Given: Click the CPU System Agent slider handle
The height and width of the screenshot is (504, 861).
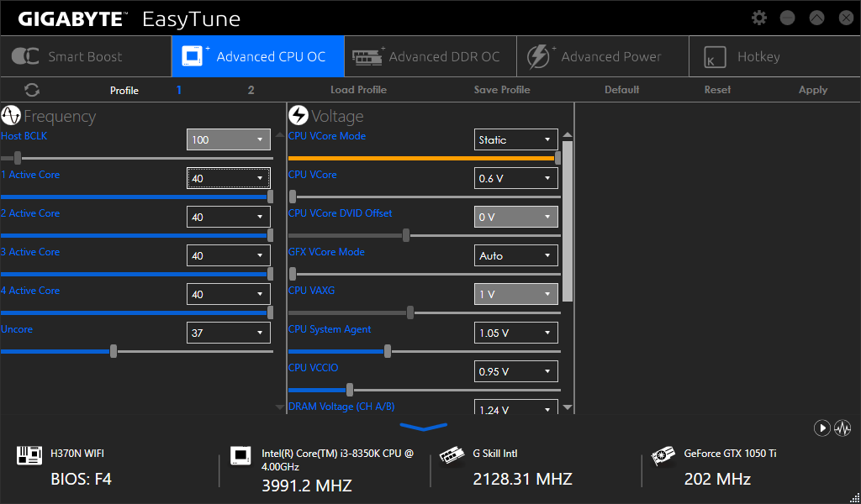Looking at the screenshot, I should pyautogui.click(x=388, y=351).
